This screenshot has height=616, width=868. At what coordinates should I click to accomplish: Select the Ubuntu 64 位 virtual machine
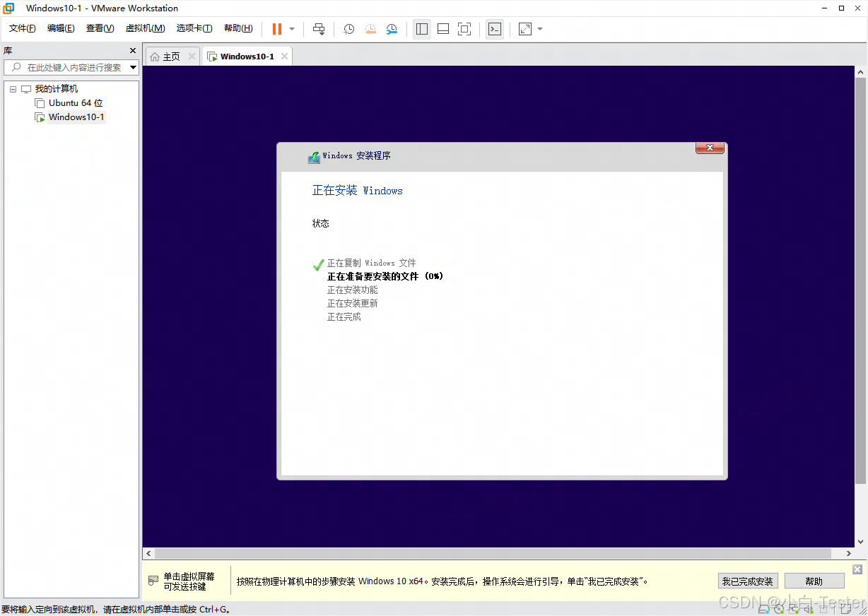[x=76, y=103]
